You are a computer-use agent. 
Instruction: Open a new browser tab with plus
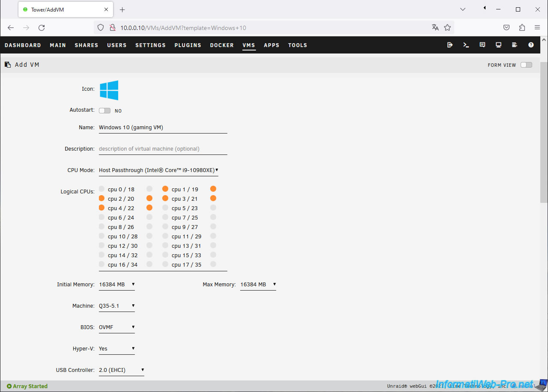coord(122,9)
